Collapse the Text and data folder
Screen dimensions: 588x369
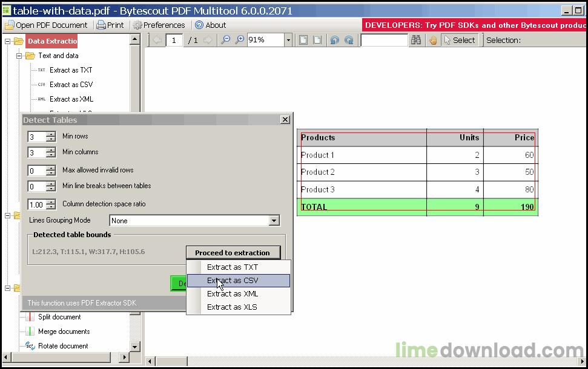(x=19, y=56)
